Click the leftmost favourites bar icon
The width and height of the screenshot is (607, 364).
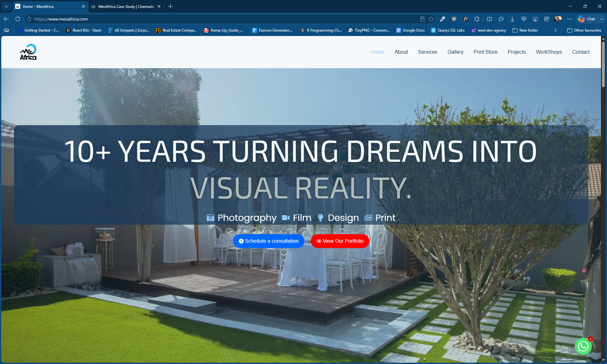[6, 30]
